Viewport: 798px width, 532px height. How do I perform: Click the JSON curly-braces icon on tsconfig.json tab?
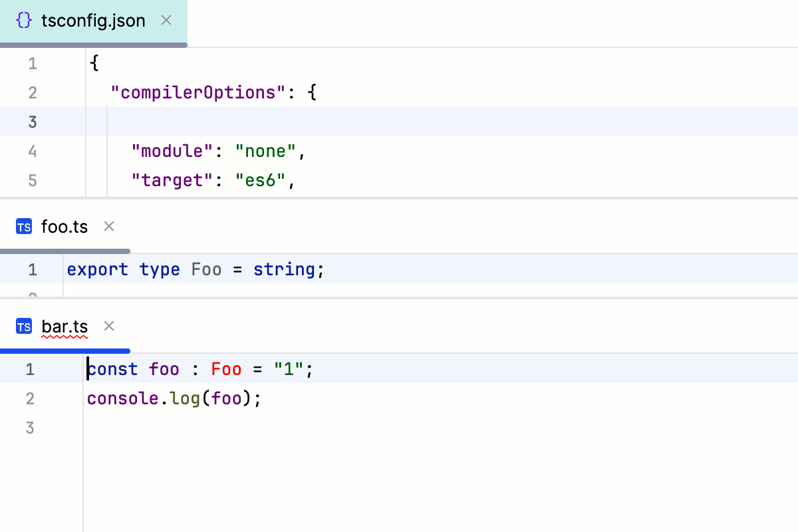(24, 21)
